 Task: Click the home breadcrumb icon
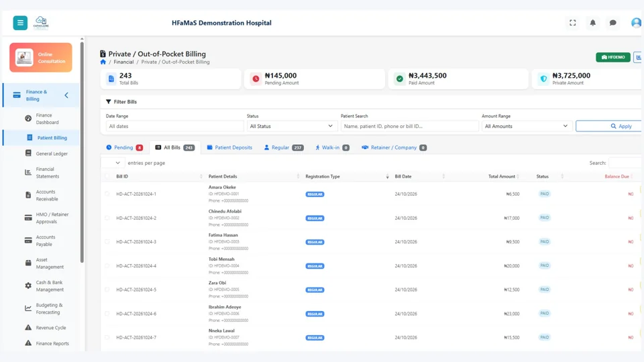tap(103, 62)
